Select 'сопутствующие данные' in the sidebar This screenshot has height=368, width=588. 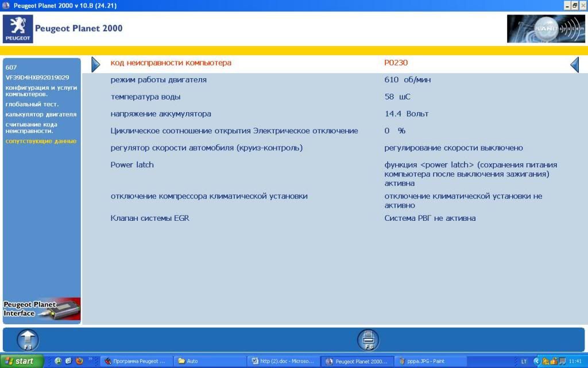[x=41, y=141]
